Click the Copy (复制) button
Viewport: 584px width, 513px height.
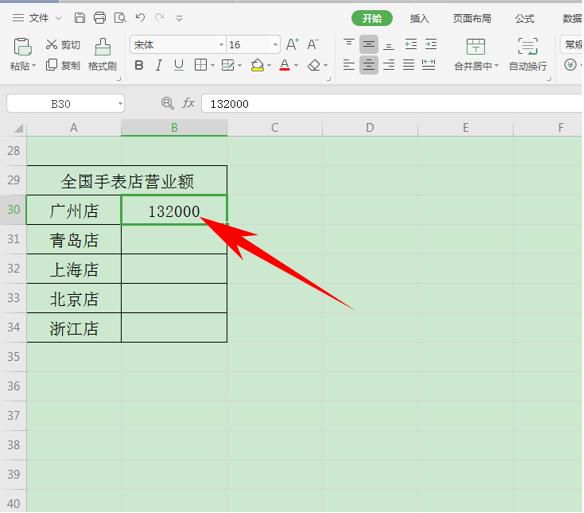coord(63,66)
